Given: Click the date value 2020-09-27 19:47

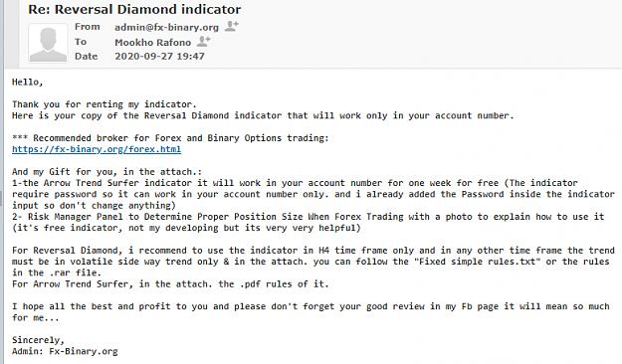Looking at the screenshot, I should point(159,56).
